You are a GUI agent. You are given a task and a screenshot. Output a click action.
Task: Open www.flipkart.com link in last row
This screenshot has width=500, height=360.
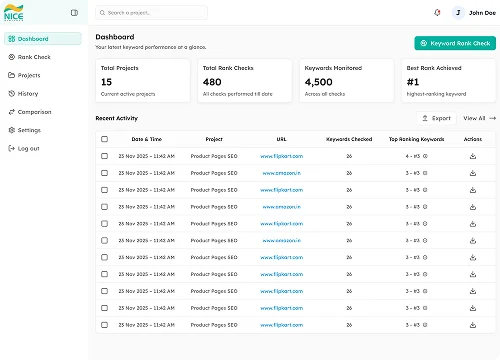282,325
